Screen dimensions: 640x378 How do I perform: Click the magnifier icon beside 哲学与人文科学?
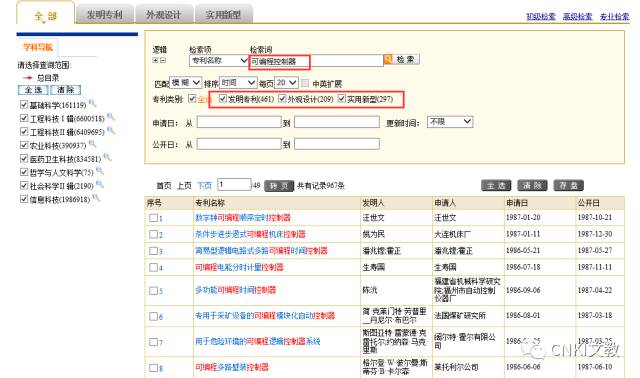(100, 171)
